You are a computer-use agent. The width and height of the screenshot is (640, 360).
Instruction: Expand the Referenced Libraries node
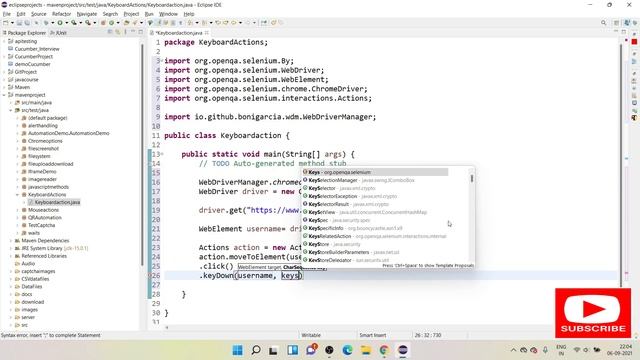11,256
